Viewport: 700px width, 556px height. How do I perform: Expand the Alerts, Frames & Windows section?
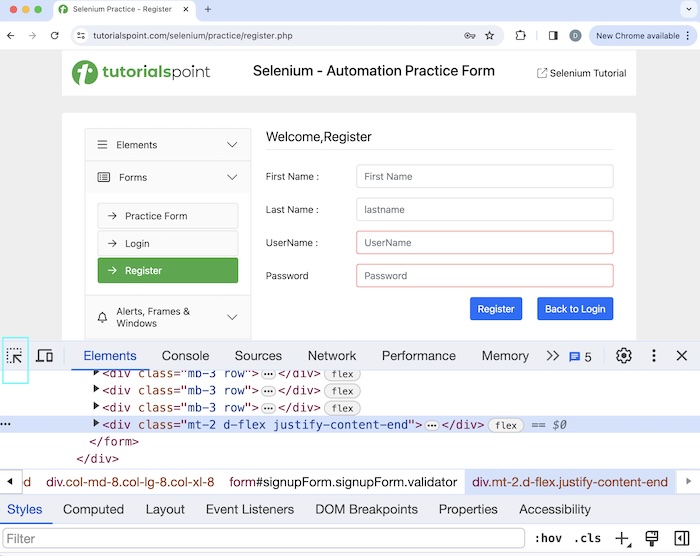tap(232, 317)
